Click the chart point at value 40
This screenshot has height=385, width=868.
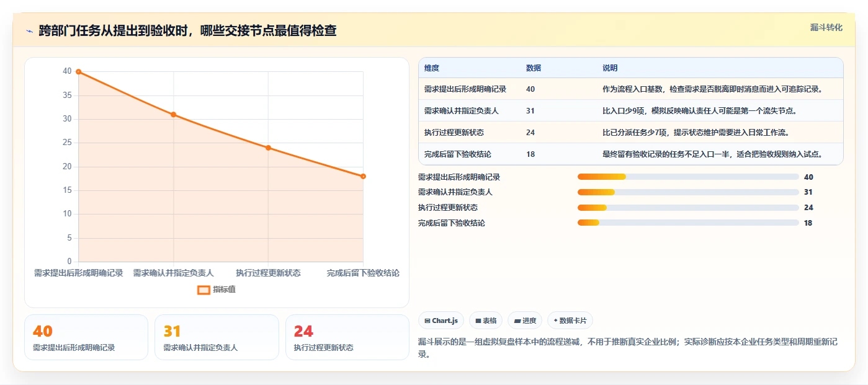[x=78, y=72]
